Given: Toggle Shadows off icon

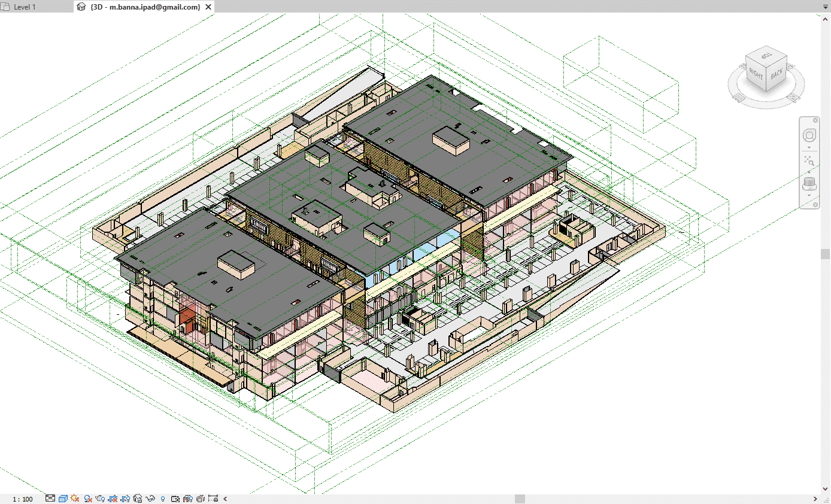Looking at the screenshot, I should (x=87, y=499).
